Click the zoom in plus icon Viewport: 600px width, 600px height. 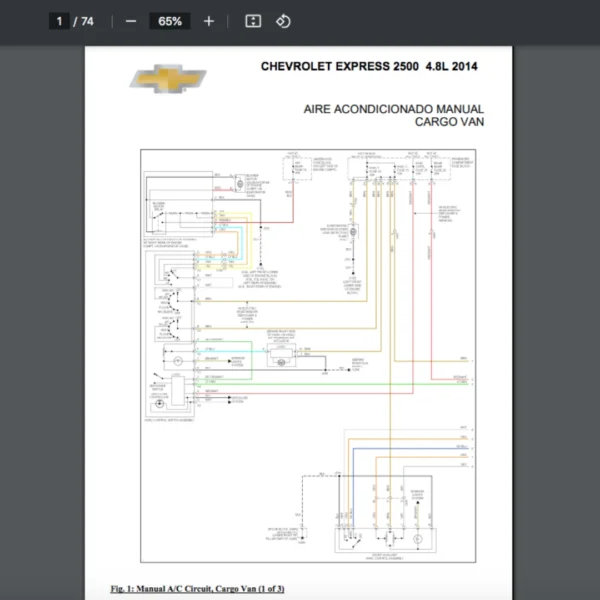[x=208, y=21]
